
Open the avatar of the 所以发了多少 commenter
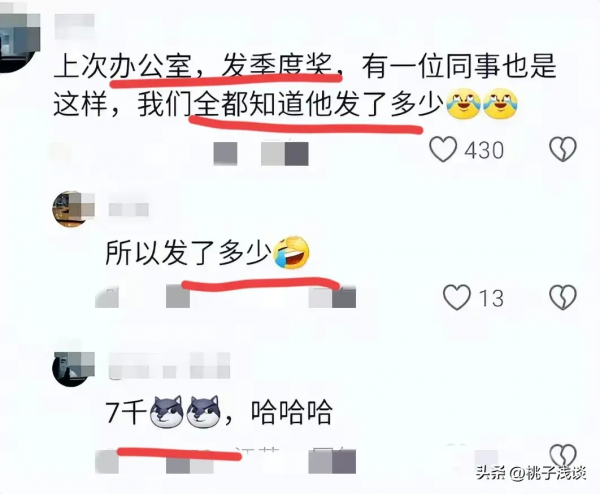73,209
